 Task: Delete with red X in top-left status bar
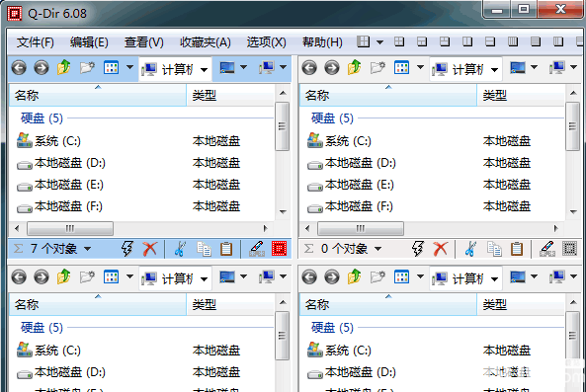pos(150,249)
